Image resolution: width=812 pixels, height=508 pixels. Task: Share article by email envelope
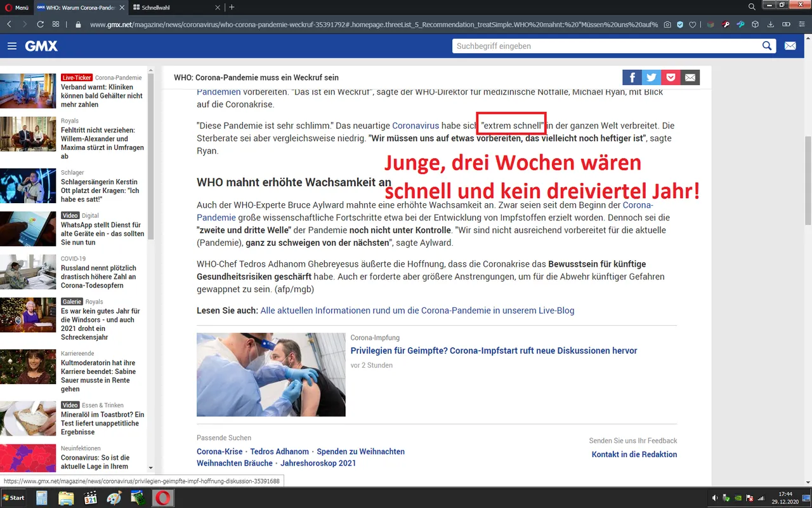coord(690,77)
